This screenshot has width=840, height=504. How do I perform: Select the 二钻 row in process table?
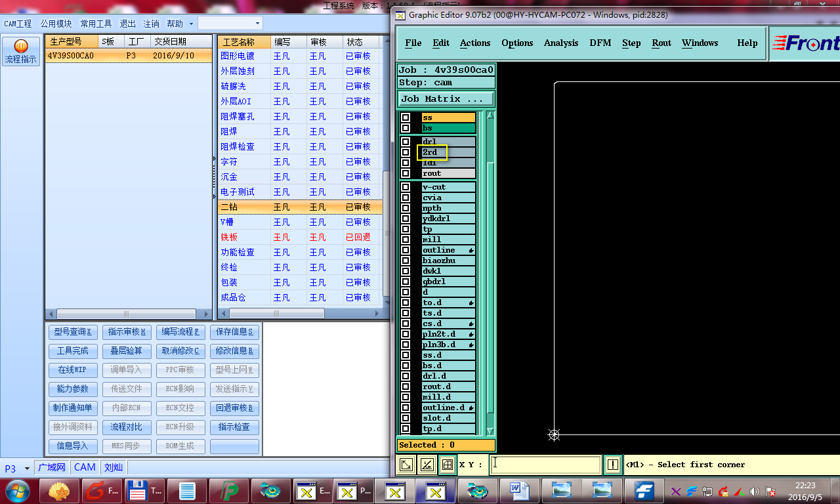[300, 207]
